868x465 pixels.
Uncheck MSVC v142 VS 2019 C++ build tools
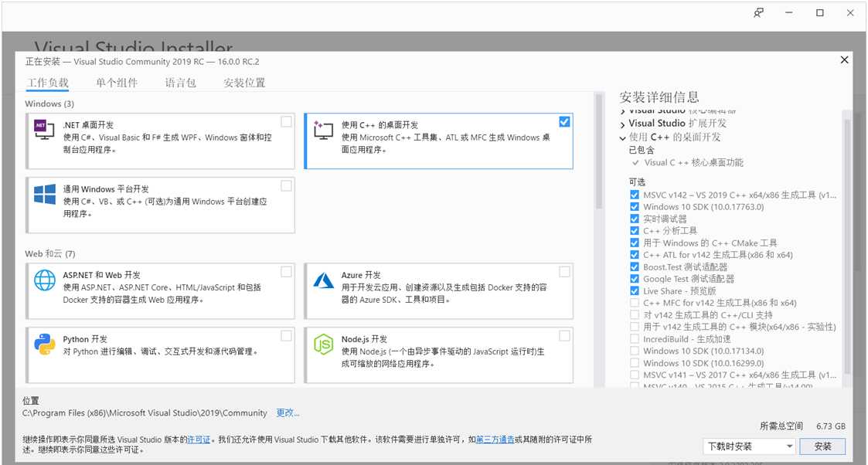click(x=635, y=195)
